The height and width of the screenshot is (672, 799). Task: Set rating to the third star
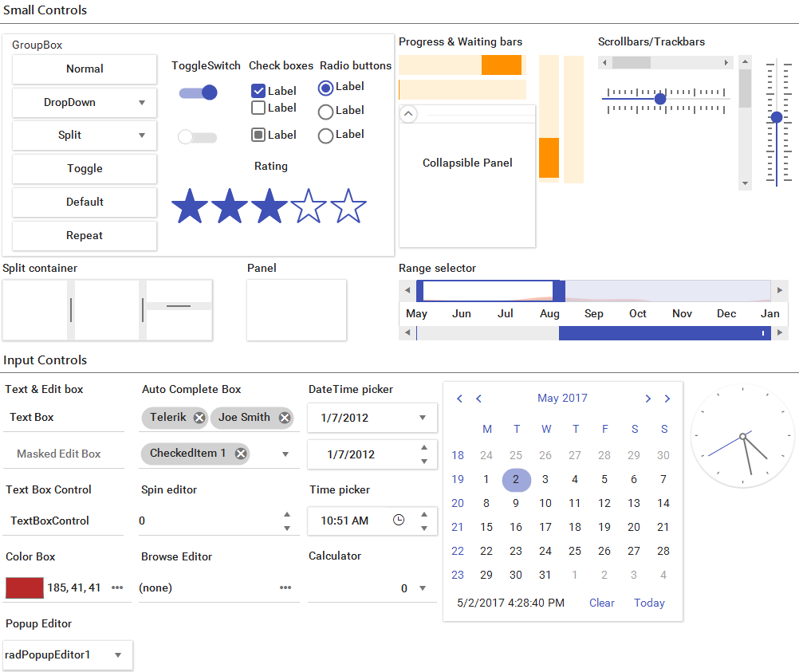coord(269,206)
